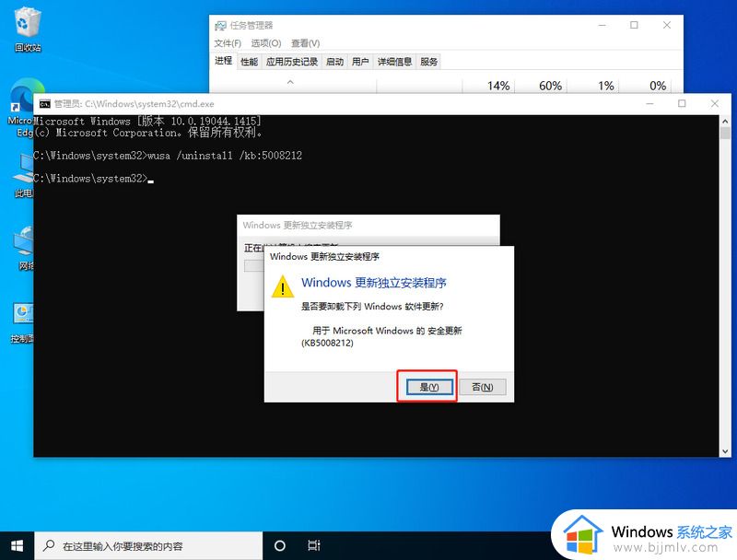Open the Recycle Bin desktop icon
Viewport: 737px width, 560px height.
tap(28, 29)
